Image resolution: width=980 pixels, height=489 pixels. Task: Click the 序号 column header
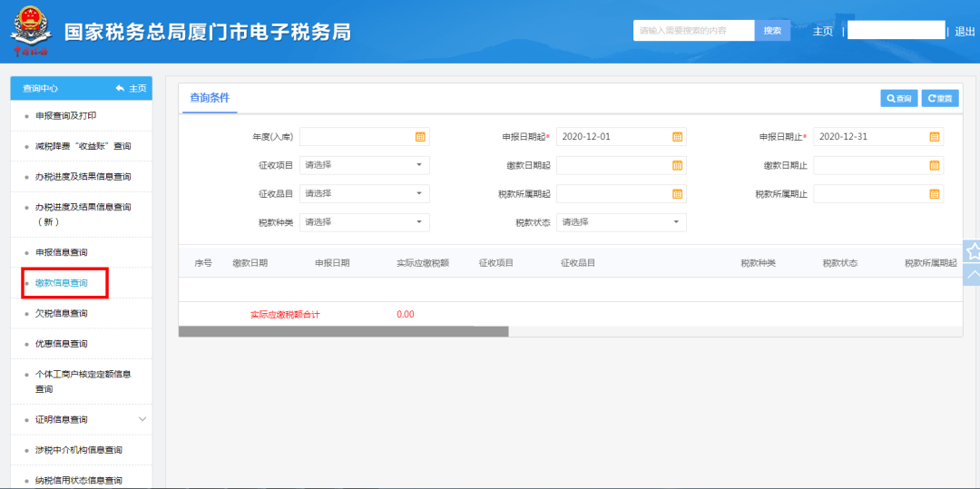(203, 263)
